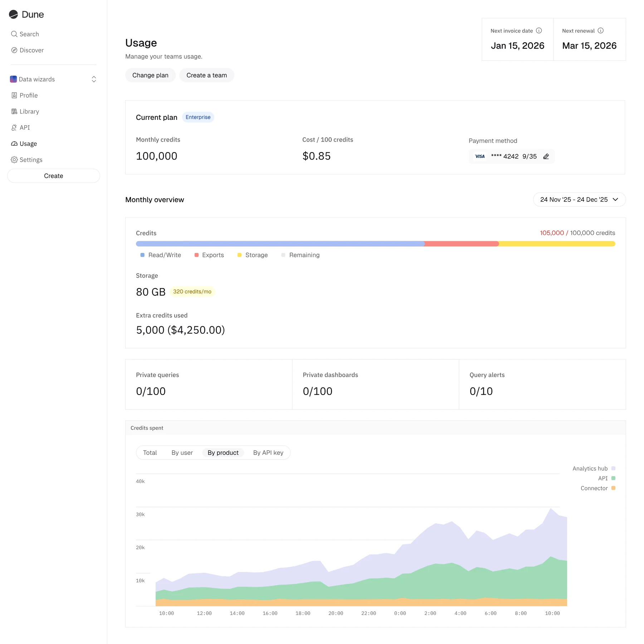Switch chart to By API key tab
The image size is (644, 644).
pyautogui.click(x=268, y=453)
